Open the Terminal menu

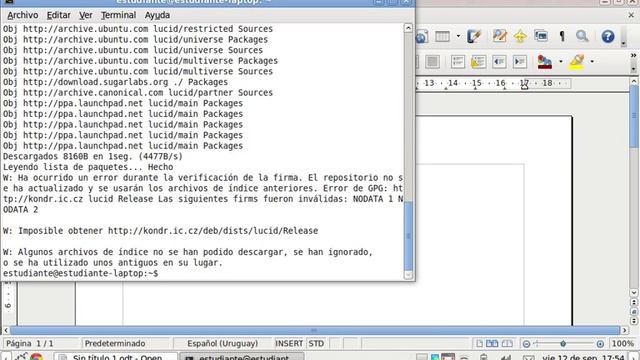click(x=118, y=15)
